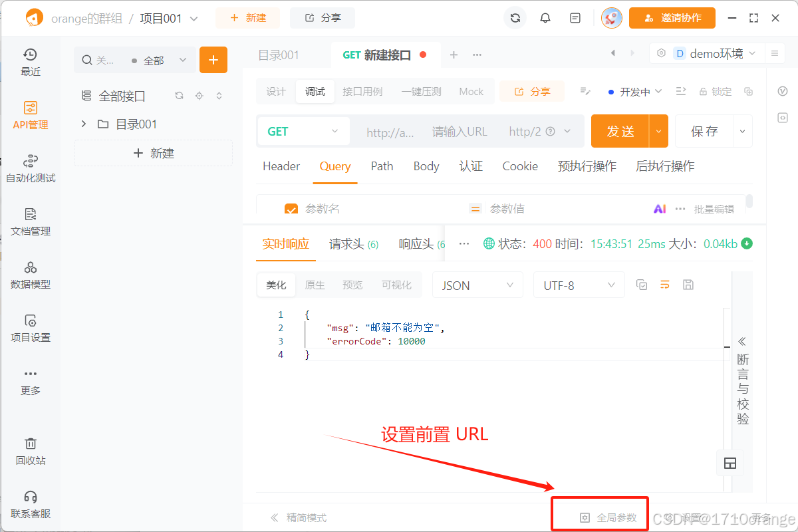The width and height of the screenshot is (798, 532).
Task: Toggle the 参数名 select-all checkbox
Action: pyautogui.click(x=291, y=209)
